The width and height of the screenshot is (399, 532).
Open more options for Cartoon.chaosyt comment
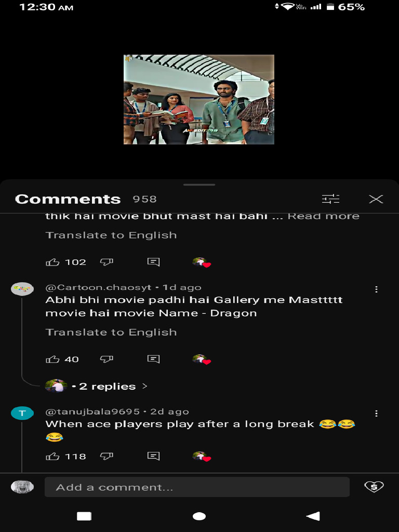click(376, 289)
